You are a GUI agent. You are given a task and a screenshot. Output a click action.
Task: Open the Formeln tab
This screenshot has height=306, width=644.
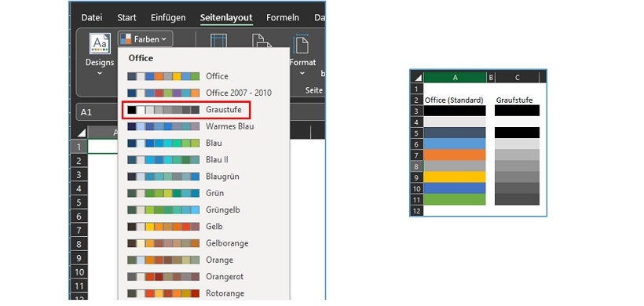pyautogui.click(x=283, y=17)
